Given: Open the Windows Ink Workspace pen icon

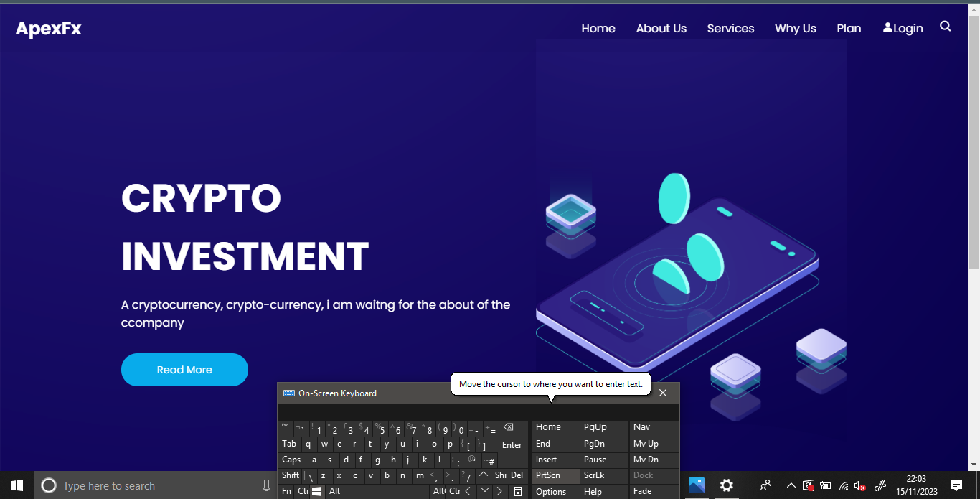Looking at the screenshot, I should (x=880, y=485).
